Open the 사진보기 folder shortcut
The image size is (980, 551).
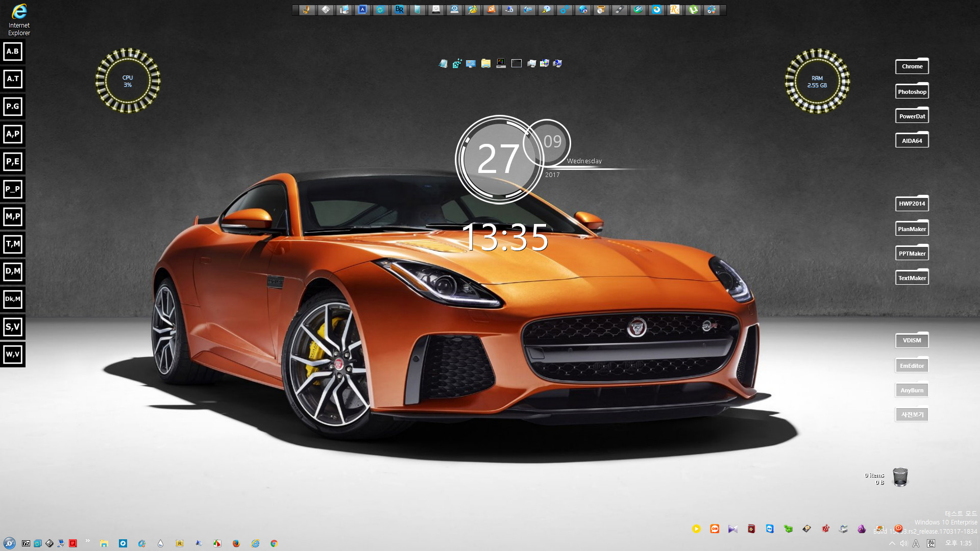tap(912, 414)
